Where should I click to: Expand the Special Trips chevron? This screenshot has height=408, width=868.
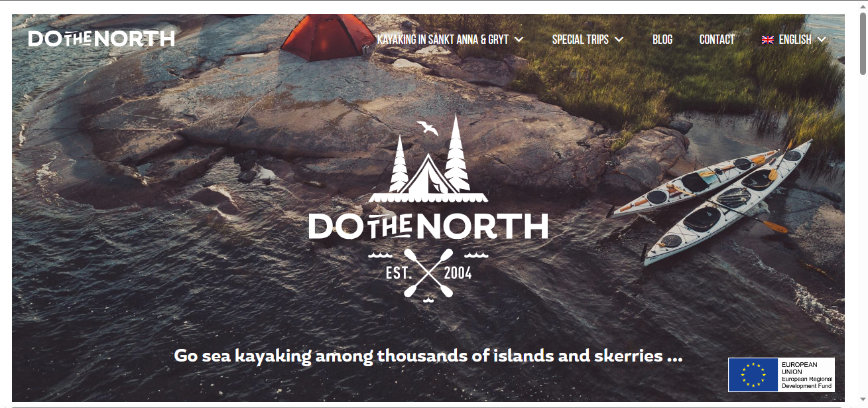(x=619, y=40)
